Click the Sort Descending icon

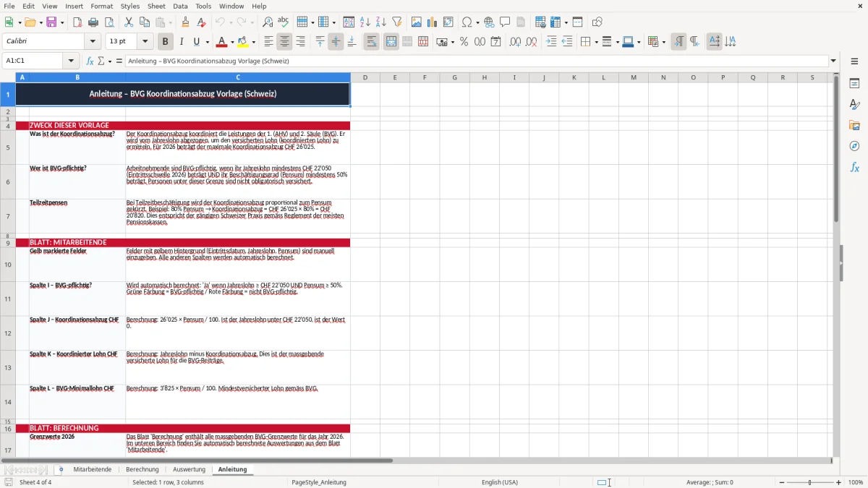point(380,22)
